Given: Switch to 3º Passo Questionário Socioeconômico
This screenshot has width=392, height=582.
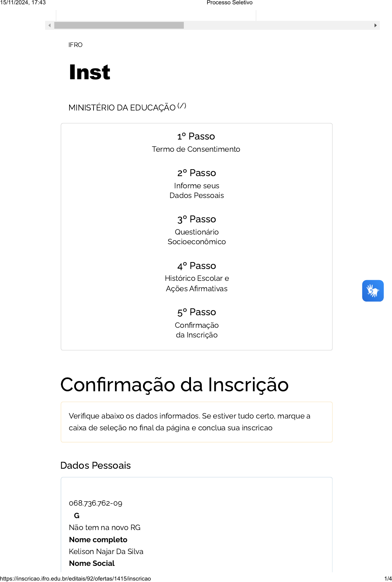Looking at the screenshot, I should tap(196, 230).
